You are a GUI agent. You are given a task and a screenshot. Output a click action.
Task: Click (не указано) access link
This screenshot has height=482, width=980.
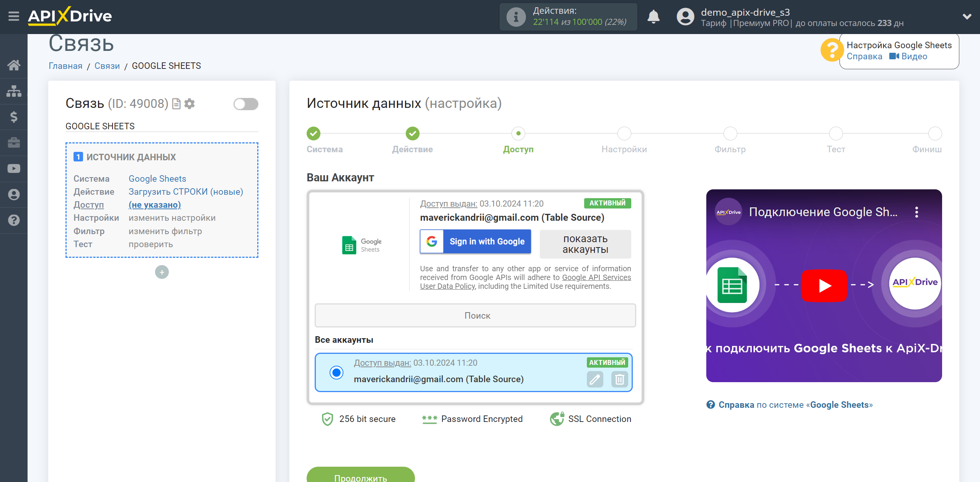[x=155, y=205]
